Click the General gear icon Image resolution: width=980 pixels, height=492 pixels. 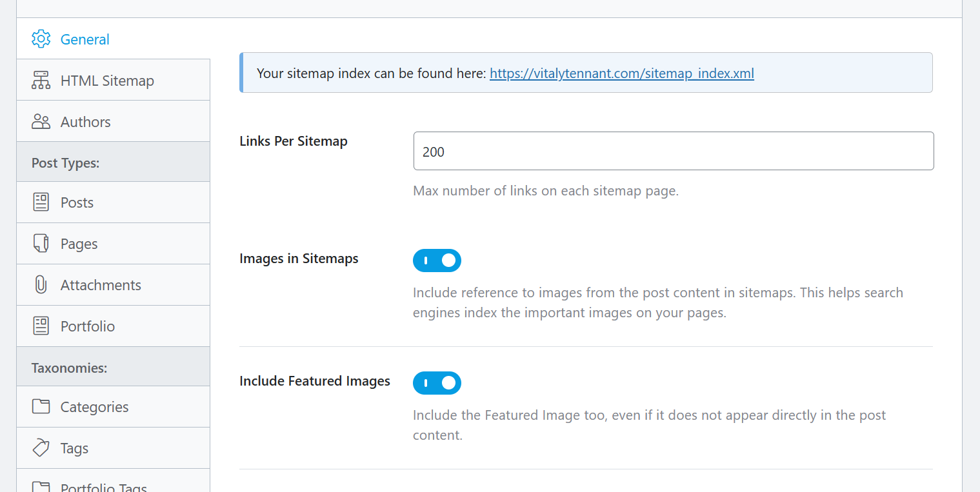(41, 39)
